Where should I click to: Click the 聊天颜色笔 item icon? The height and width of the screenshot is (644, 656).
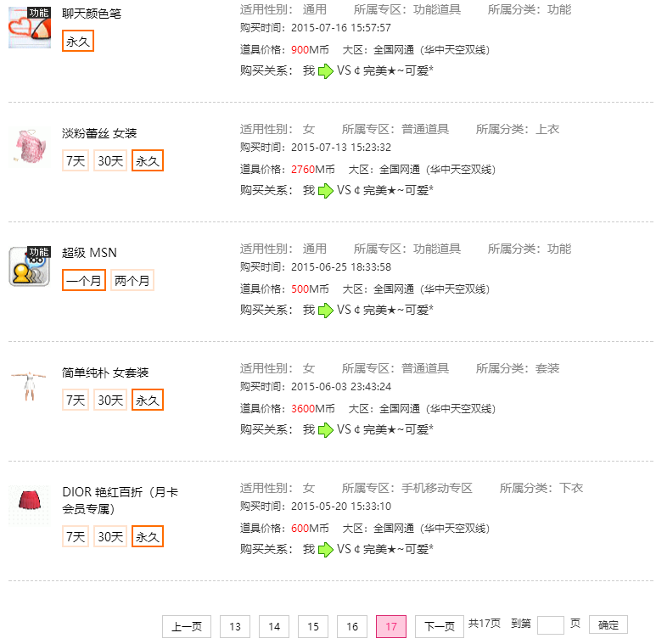(30, 28)
